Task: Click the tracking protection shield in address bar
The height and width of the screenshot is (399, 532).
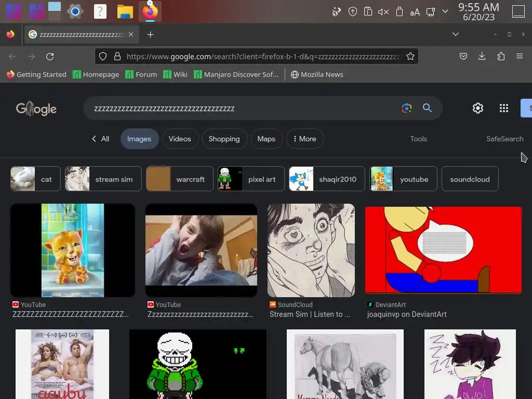Action: click(103, 56)
